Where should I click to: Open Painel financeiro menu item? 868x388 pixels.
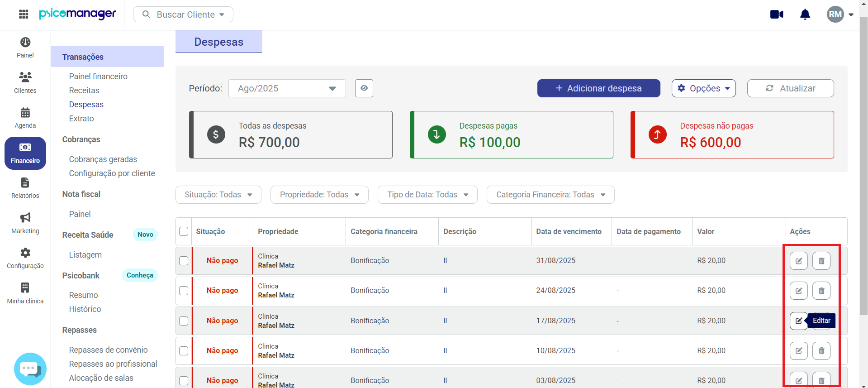[x=98, y=77]
